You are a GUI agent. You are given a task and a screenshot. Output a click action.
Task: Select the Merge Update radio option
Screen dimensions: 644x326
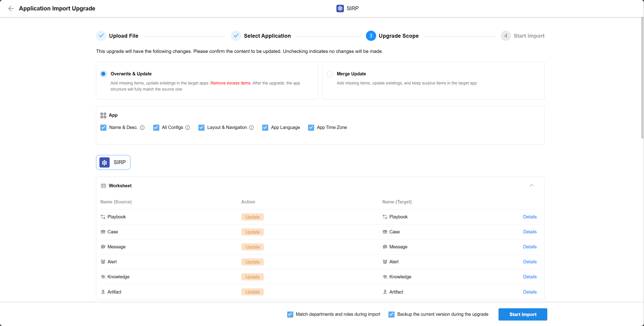[330, 74]
